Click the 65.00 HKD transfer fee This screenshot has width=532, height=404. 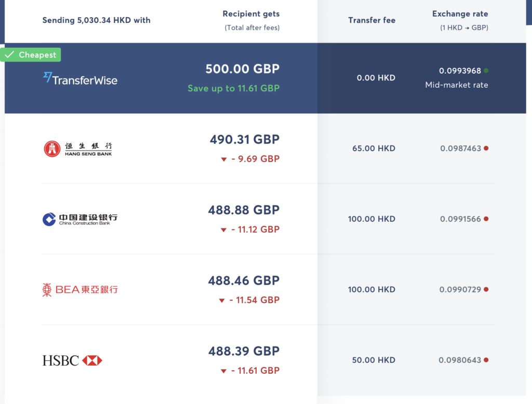click(x=374, y=148)
